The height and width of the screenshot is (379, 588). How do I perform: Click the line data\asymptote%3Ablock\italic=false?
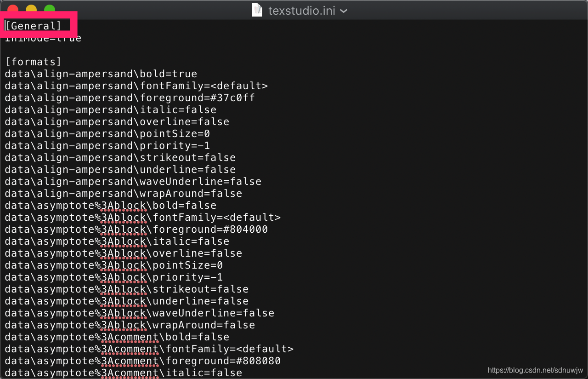pos(117,241)
